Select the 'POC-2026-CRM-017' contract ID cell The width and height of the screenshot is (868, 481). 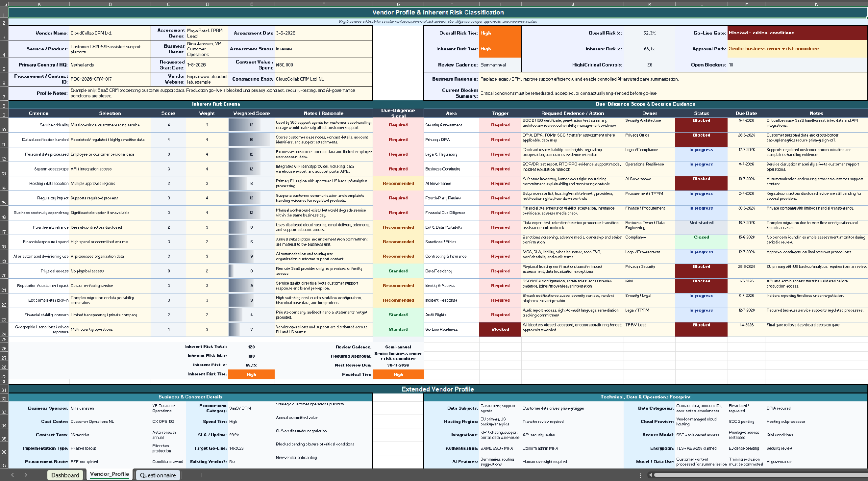point(110,79)
